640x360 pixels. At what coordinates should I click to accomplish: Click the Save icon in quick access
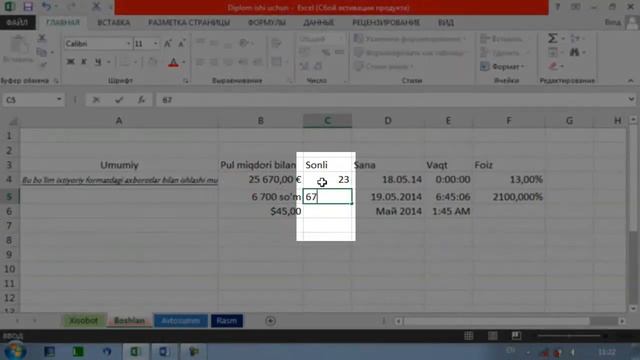coord(28,7)
